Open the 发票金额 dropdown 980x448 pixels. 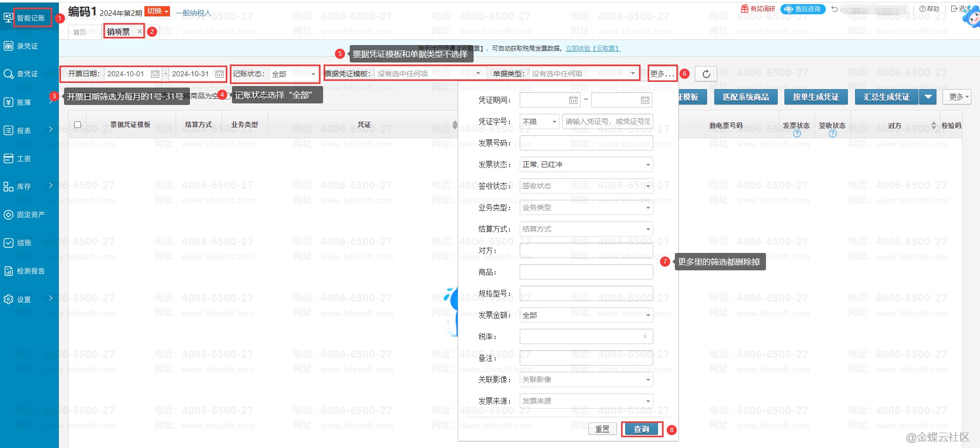pos(648,315)
